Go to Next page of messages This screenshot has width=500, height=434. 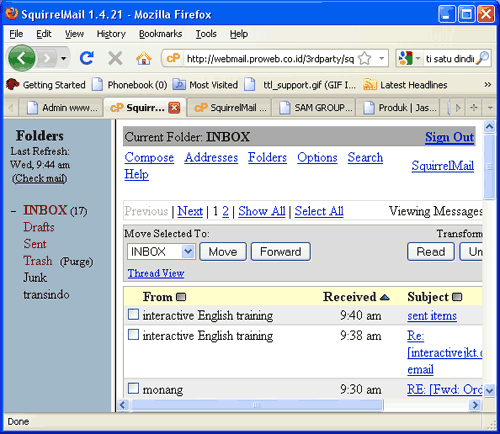[x=190, y=211]
